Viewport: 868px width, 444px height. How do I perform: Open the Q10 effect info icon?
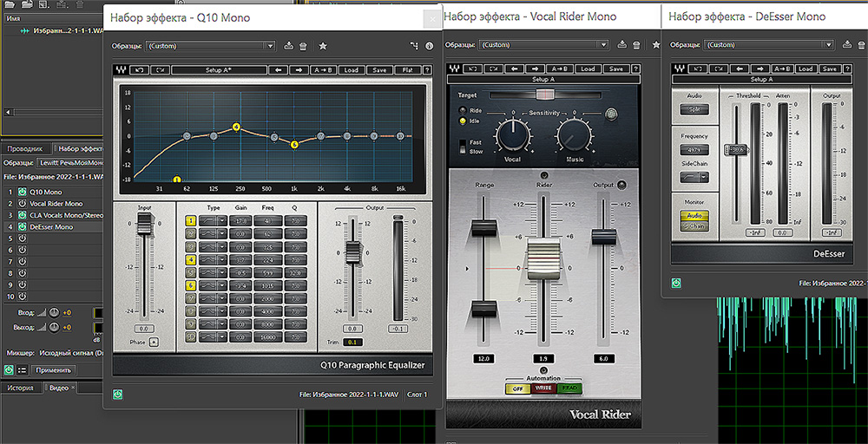pos(429,46)
